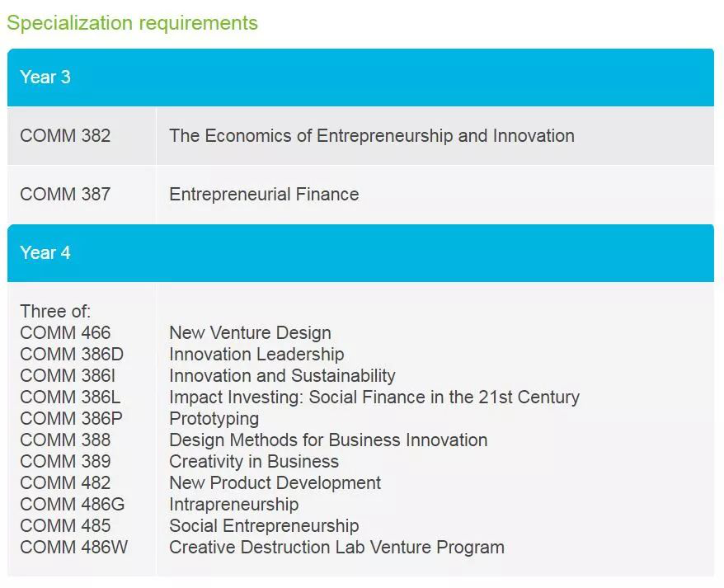
Task: Select course code COMM 387
Action: tap(65, 195)
